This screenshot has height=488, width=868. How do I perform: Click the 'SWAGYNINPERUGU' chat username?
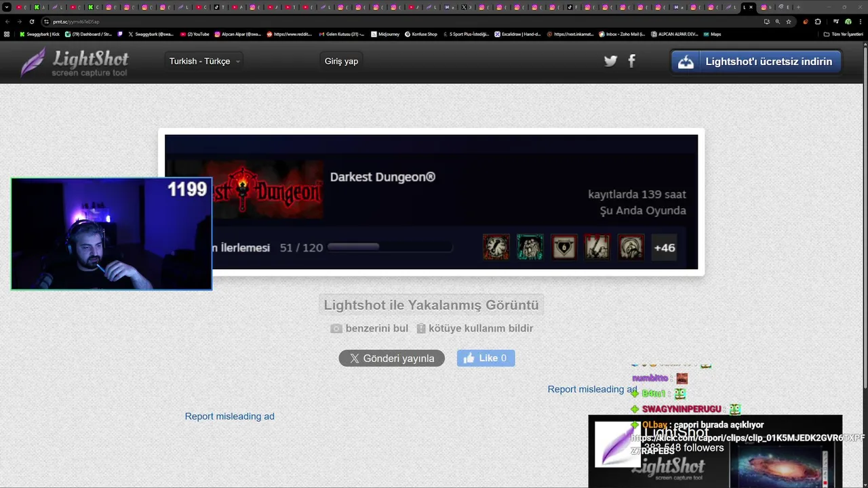682,409
